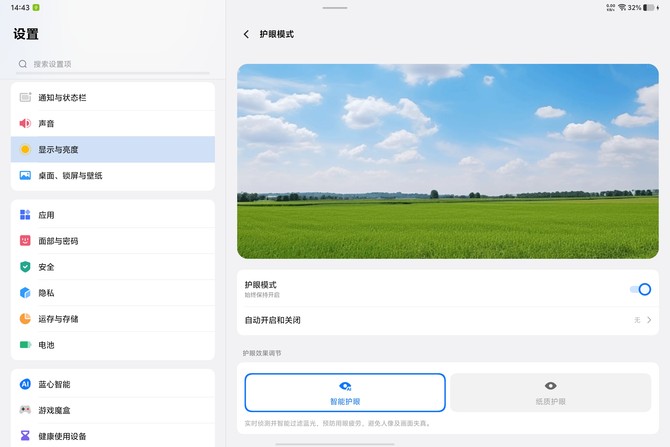
Task: Click the 面部与密码 face icon
Action: coord(25,241)
